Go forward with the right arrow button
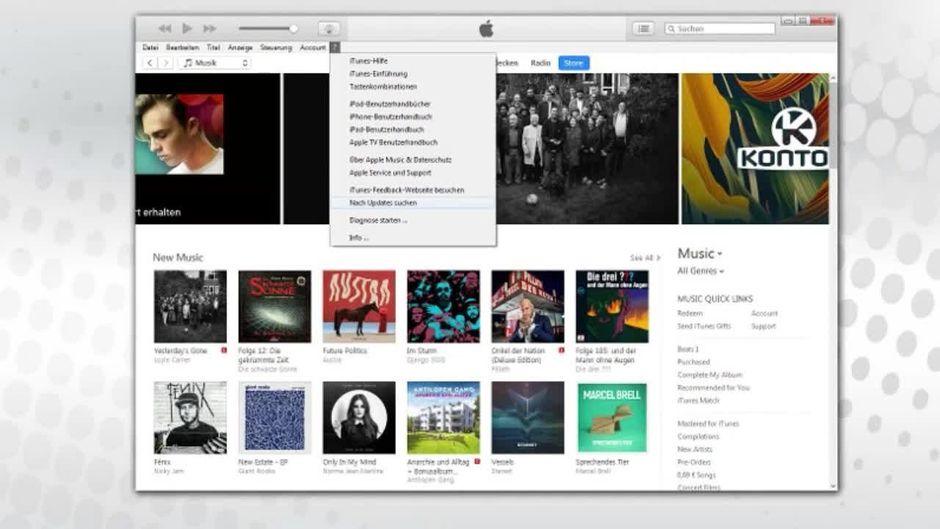The height and width of the screenshot is (529, 940). coord(166,63)
